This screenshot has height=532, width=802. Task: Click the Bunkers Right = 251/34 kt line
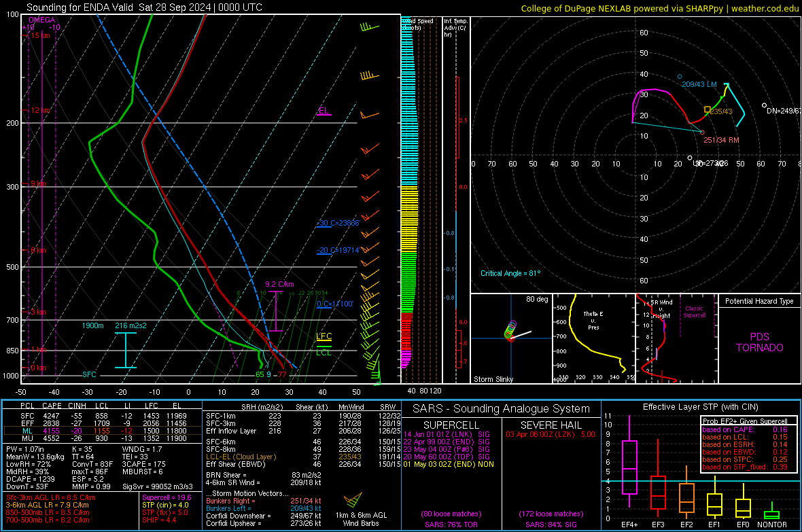(x=264, y=501)
